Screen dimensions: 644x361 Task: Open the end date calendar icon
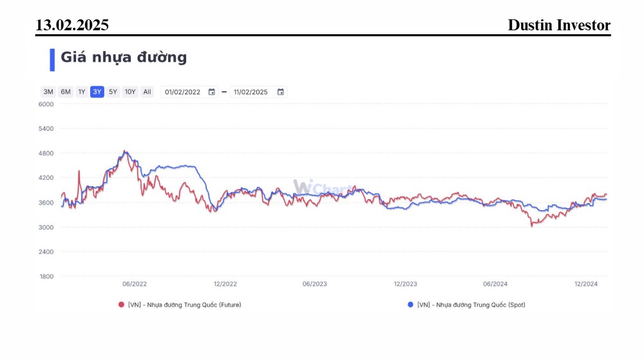281,92
